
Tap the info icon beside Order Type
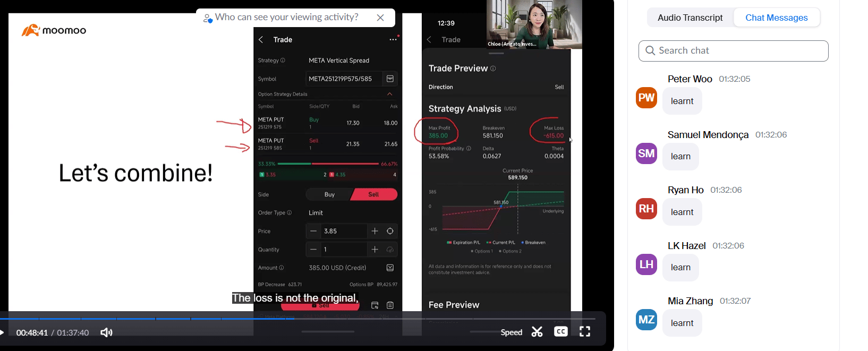coord(290,212)
